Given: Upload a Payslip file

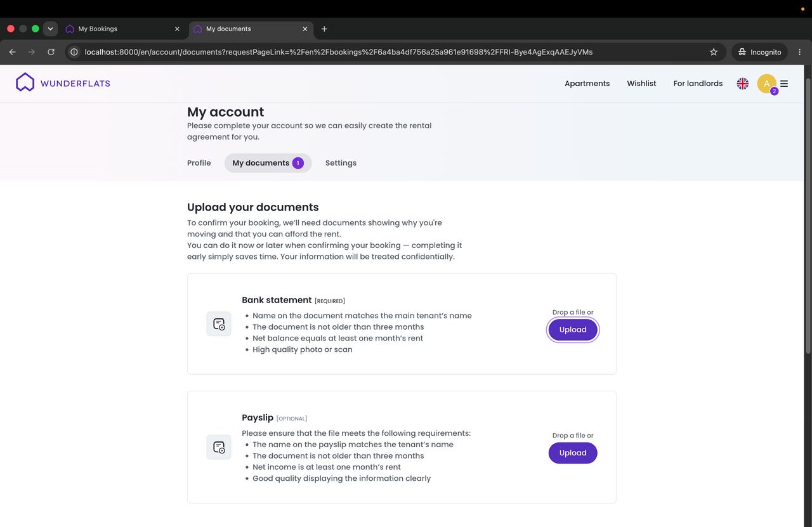Looking at the screenshot, I should [573, 453].
